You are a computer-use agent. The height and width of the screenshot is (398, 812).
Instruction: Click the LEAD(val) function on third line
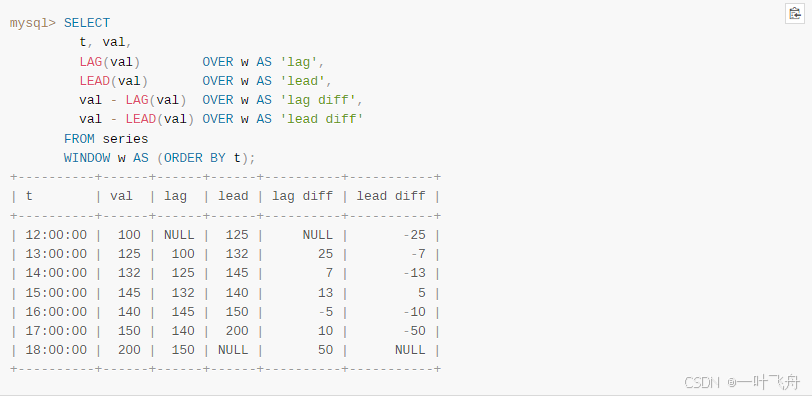[114, 81]
